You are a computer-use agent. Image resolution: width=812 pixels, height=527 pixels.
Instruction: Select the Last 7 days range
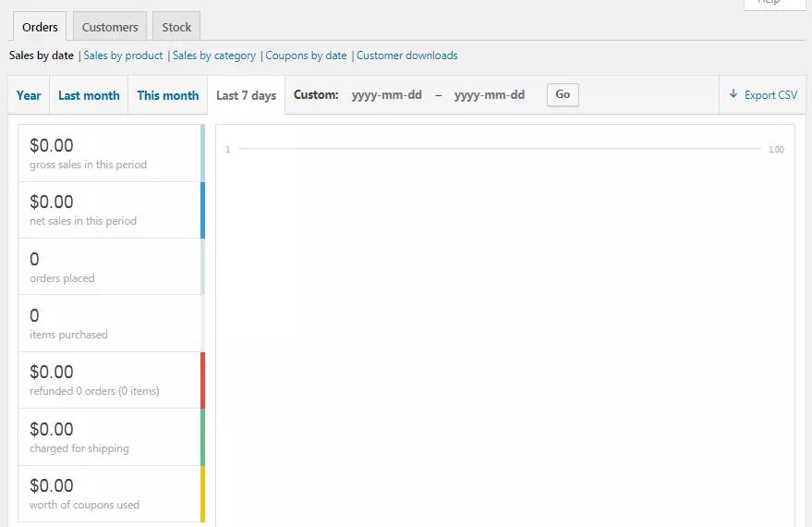(247, 95)
